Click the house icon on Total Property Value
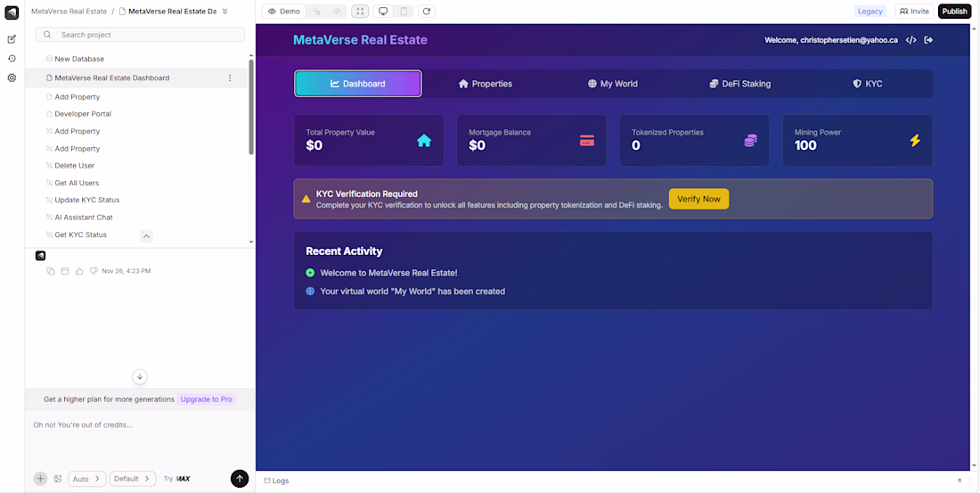This screenshot has height=493, width=980. [x=424, y=141]
